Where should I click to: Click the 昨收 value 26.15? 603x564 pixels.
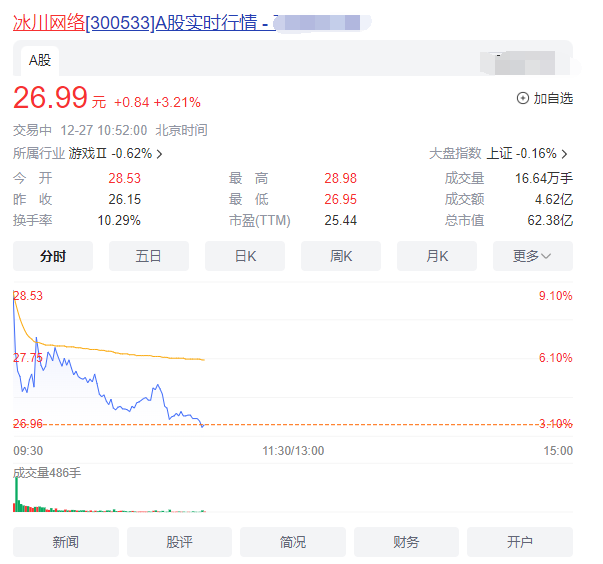pos(124,200)
